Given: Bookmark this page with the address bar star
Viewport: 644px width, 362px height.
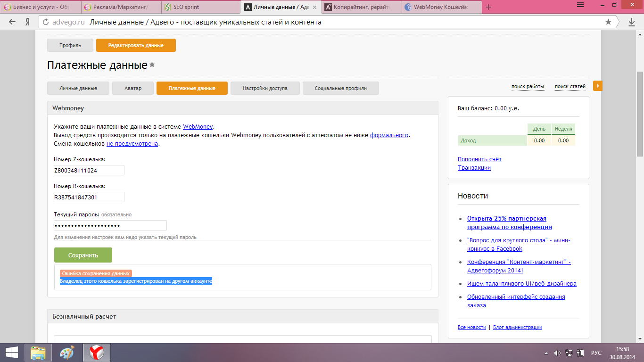Looking at the screenshot, I should (609, 22).
